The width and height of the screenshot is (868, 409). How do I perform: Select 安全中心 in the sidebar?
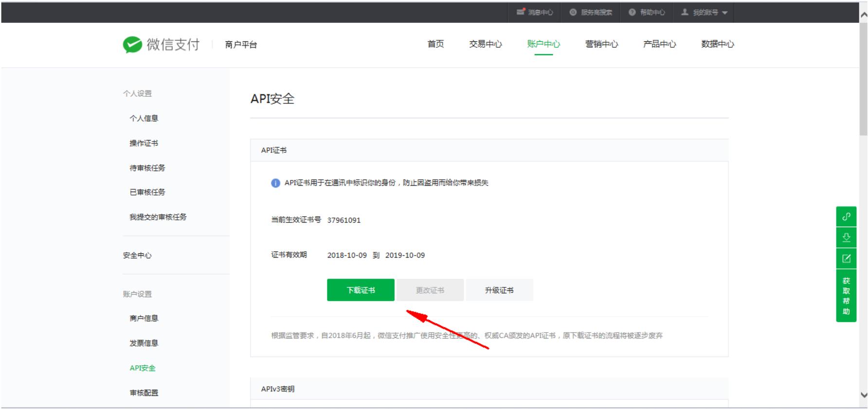137,255
